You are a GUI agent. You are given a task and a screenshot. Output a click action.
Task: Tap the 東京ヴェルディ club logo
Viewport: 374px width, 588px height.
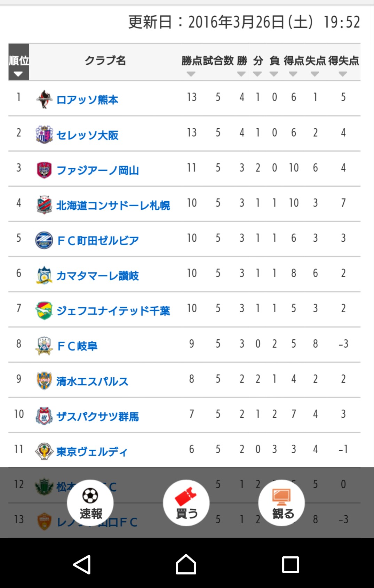tap(44, 451)
